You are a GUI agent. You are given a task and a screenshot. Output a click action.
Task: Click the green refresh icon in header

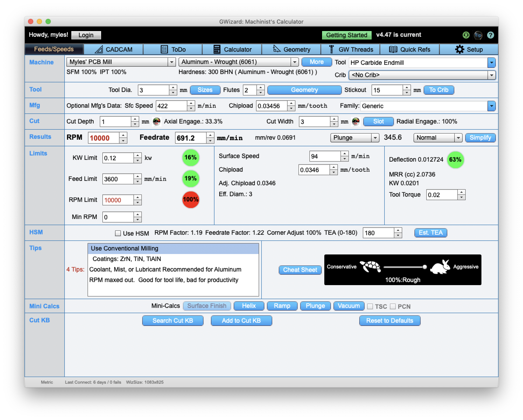point(466,35)
